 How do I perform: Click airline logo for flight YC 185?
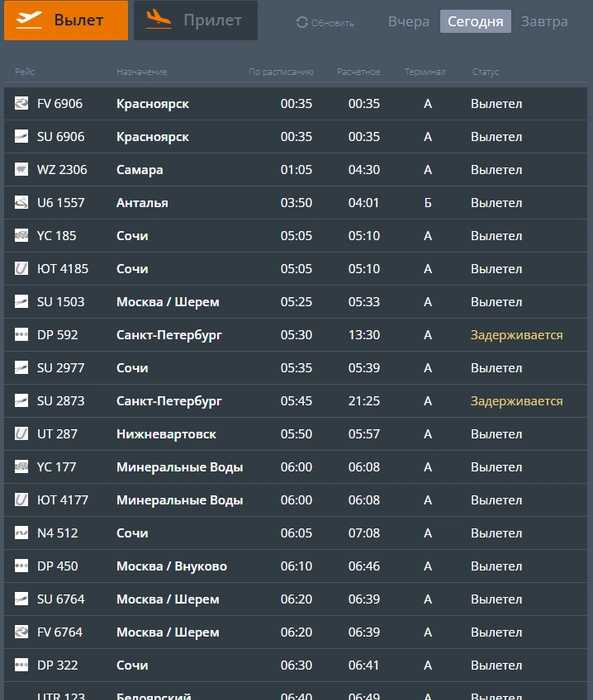click(x=21, y=235)
